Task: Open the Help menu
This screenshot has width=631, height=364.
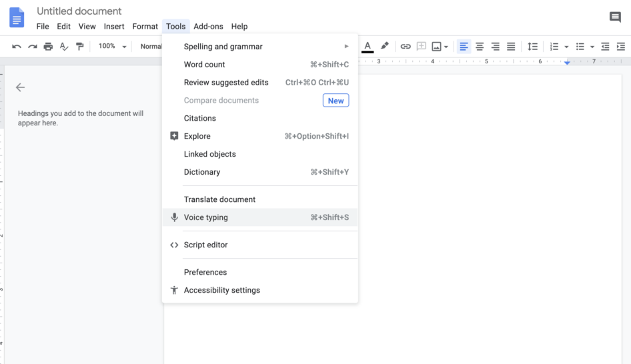Action: pyautogui.click(x=239, y=27)
